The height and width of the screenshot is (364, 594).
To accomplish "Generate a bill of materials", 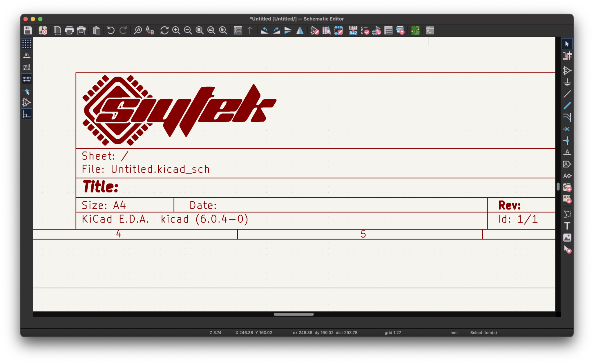I will pos(400,30).
